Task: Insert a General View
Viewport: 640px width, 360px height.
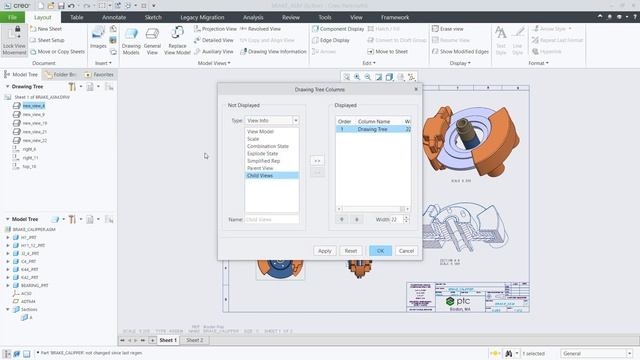Action: (152, 41)
